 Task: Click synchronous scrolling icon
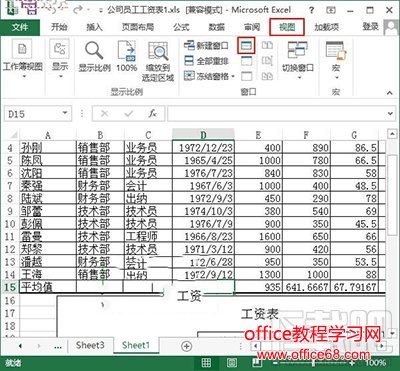click(x=267, y=61)
